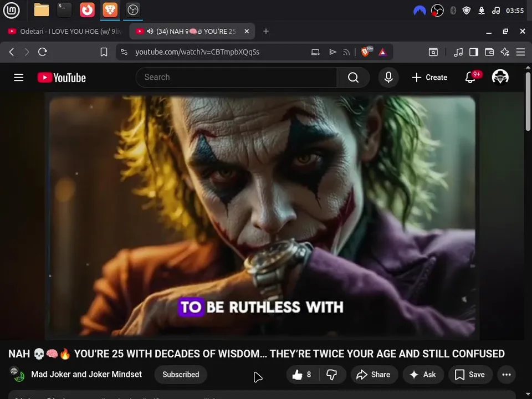The width and height of the screenshot is (532, 399).
Task: Open the Linux Mint start menu
Action: click(11, 10)
